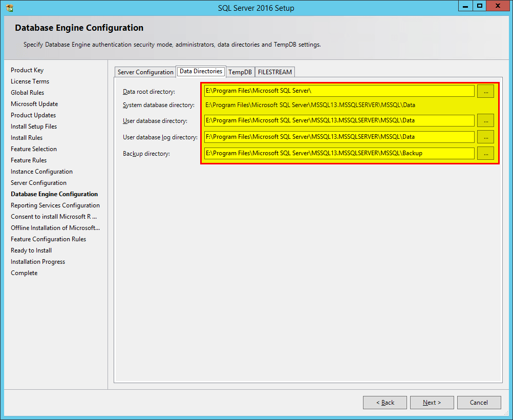Viewport: 513px width, 420px height.
Task: Select Global Rules step
Action: (27, 93)
